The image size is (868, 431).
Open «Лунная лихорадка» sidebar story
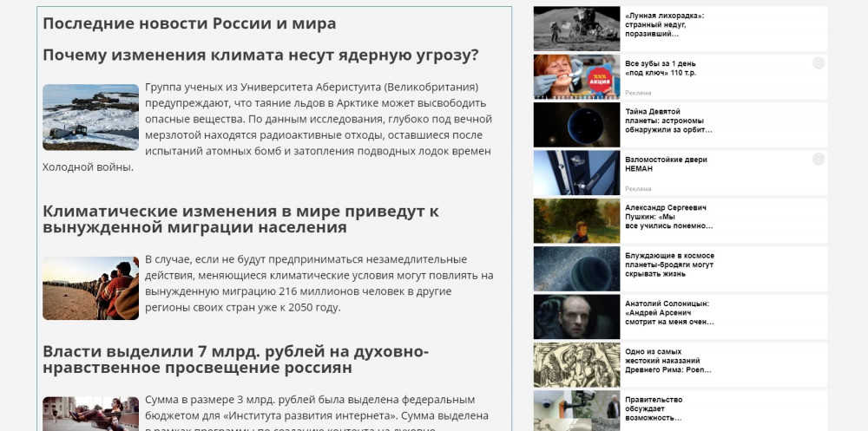tap(664, 25)
